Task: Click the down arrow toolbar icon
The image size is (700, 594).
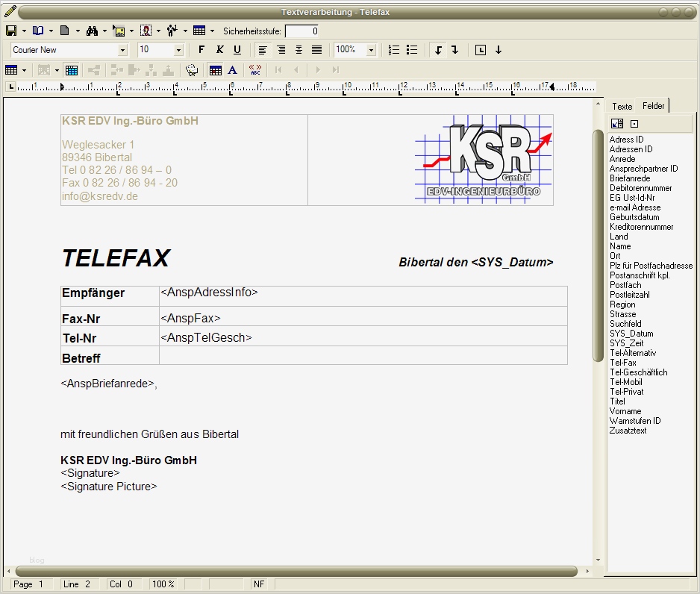Action: tap(499, 49)
